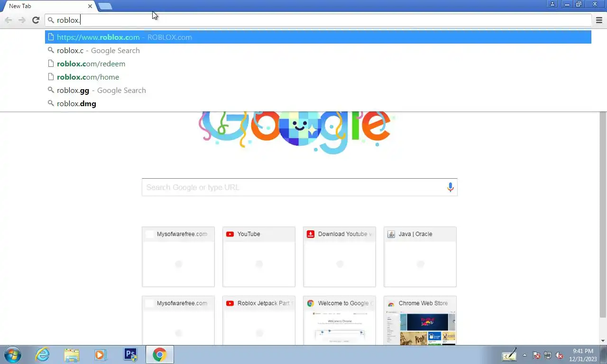Open the Windows Start button

pyautogui.click(x=13, y=355)
